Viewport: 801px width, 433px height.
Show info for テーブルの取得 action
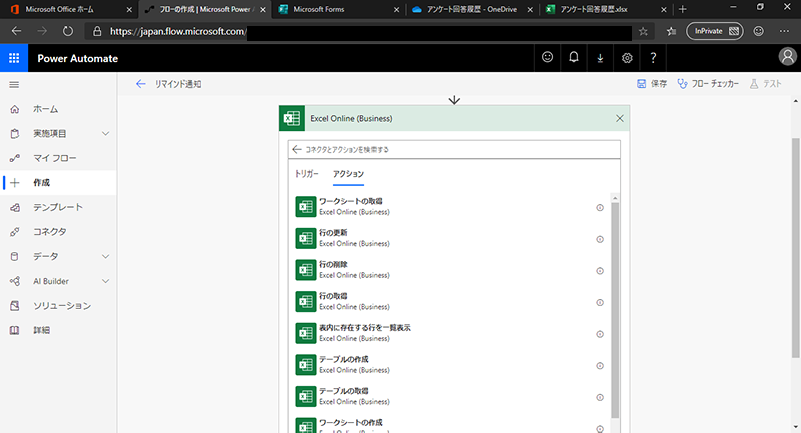(600, 398)
